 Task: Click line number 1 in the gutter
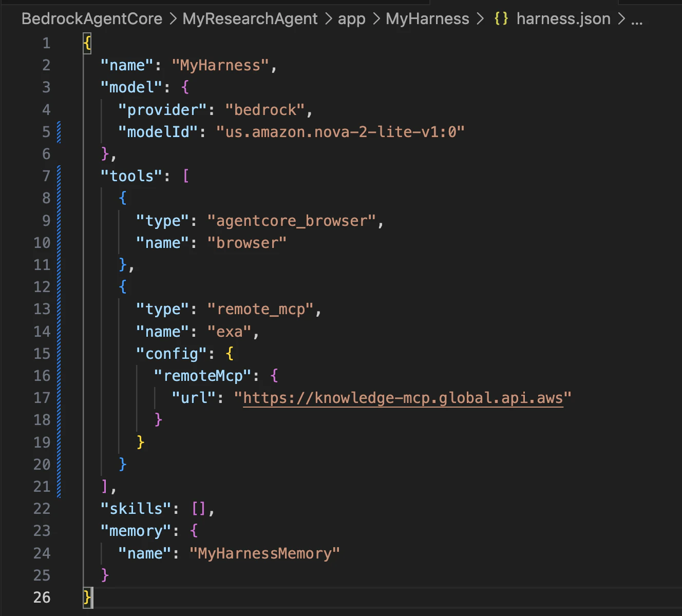click(46, 43)
